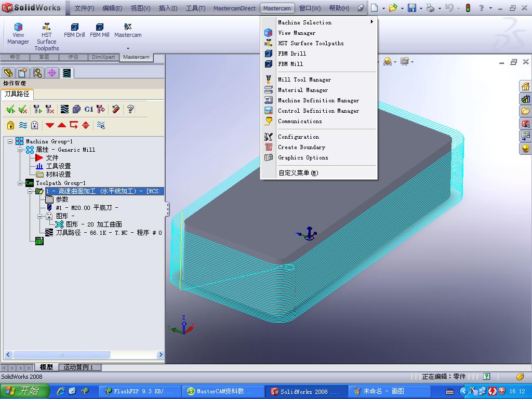Open MastercamDirect menu in menu bar
Screen dimensions: 532x399
(234, 8)
